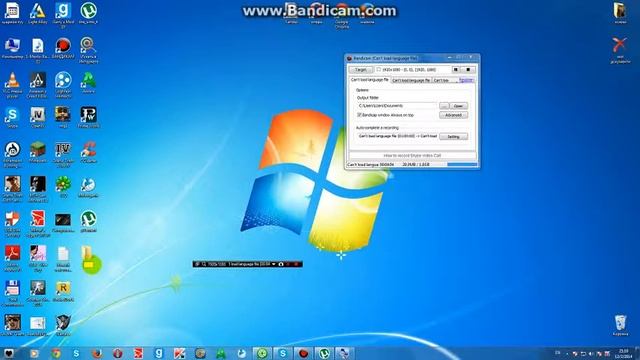Switch to Bandicam via its taskbar button

(x=303, y=353)
